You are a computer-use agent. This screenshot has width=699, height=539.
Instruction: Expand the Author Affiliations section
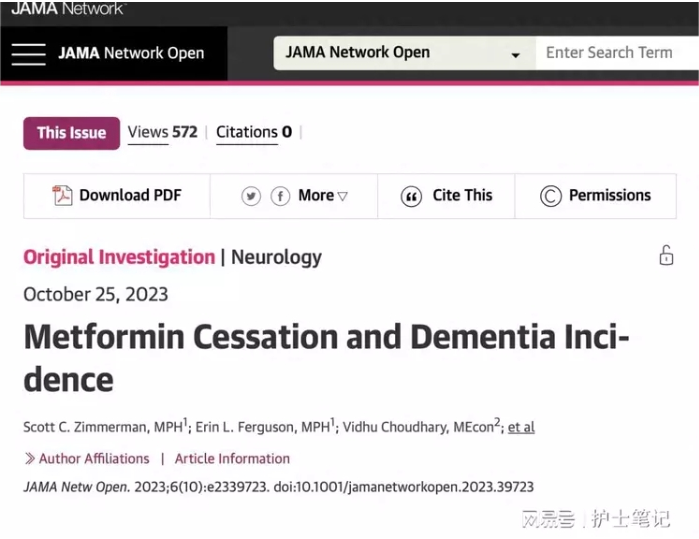pos(87,459)
